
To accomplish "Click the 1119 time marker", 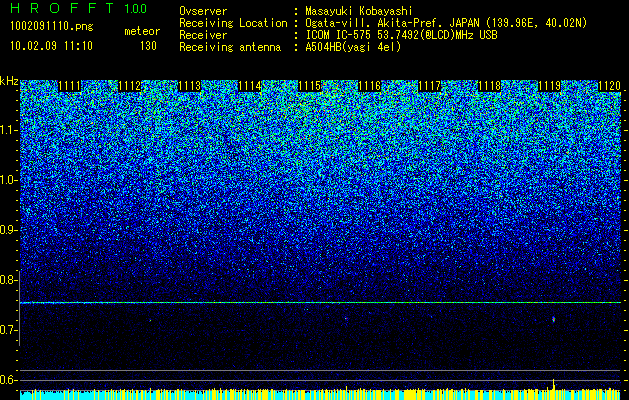I will [x=549, y=86].
